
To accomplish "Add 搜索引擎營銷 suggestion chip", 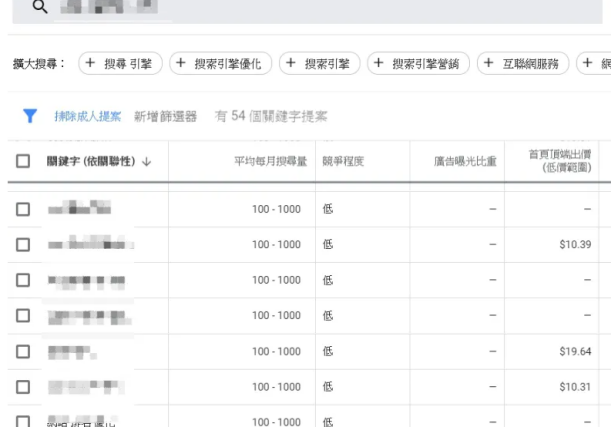I will (x=419, y=63).
